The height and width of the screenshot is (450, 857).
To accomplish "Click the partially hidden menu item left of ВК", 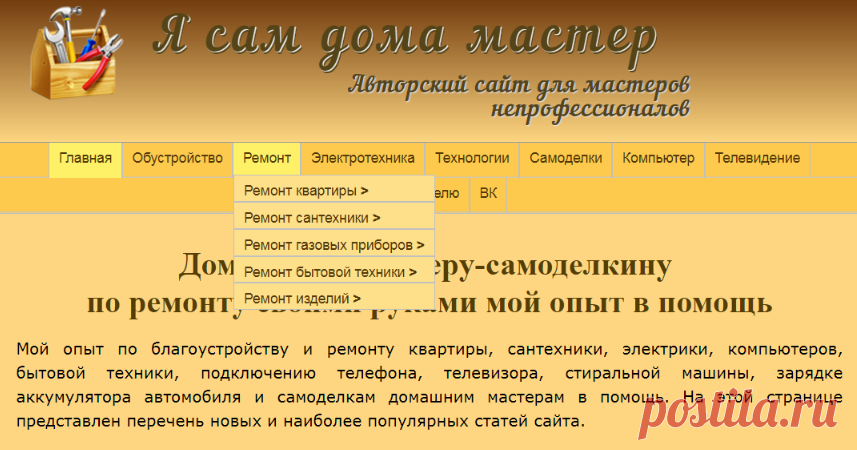I will [x=448, y=193].
